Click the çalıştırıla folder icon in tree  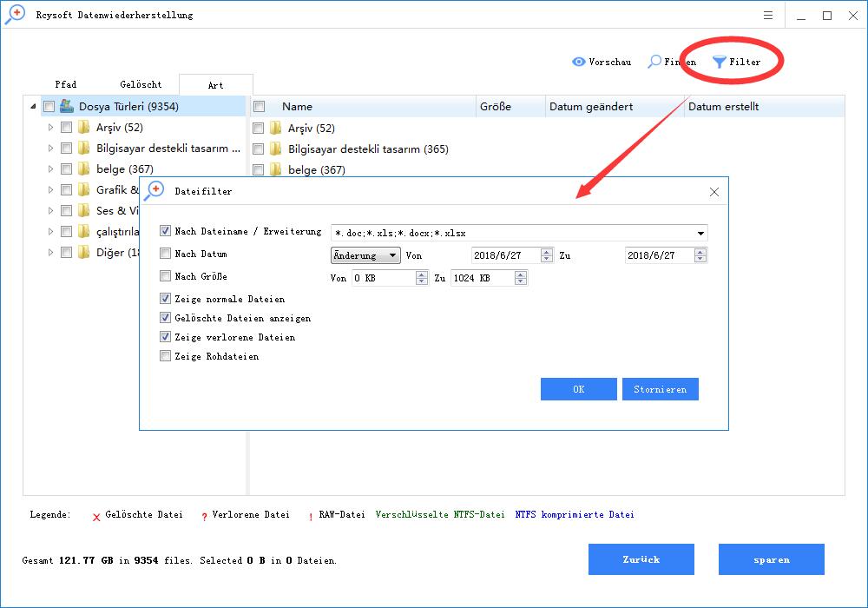[83, 231]
